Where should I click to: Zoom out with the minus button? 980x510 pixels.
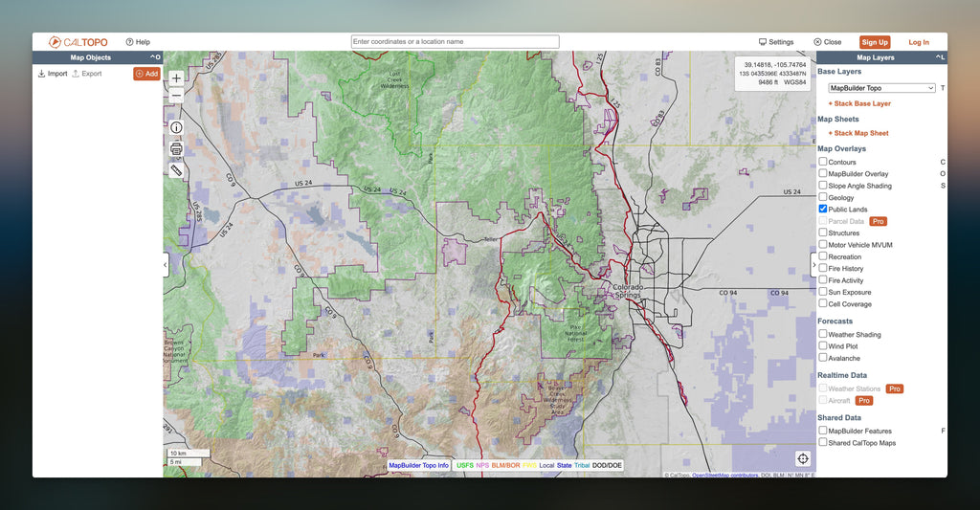click(176, 95)
